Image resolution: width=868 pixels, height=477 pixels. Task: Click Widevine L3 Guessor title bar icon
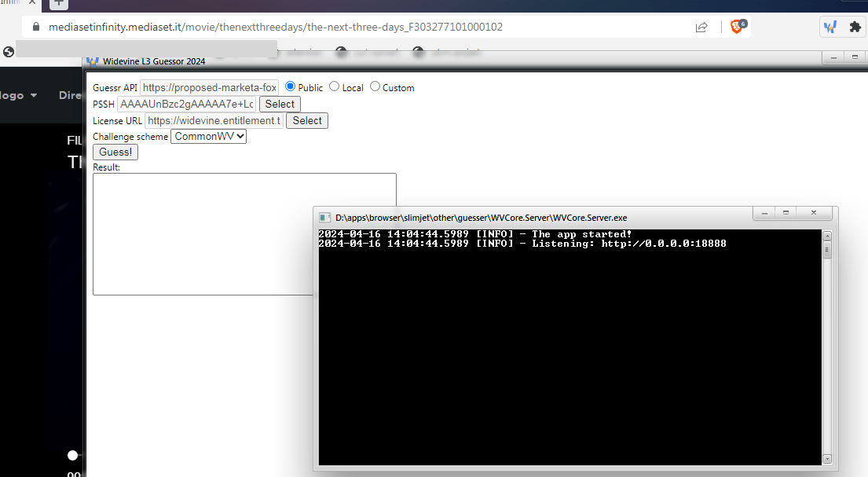click(x=93, y=61)
